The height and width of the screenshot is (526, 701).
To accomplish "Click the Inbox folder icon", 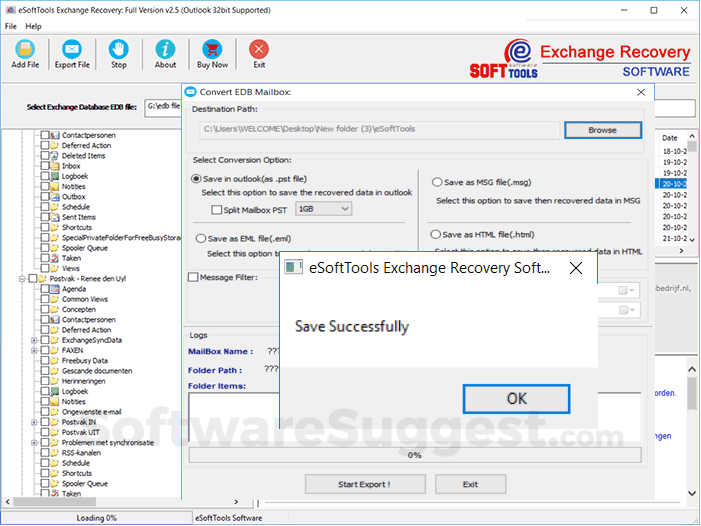I will tap(55, 166).
